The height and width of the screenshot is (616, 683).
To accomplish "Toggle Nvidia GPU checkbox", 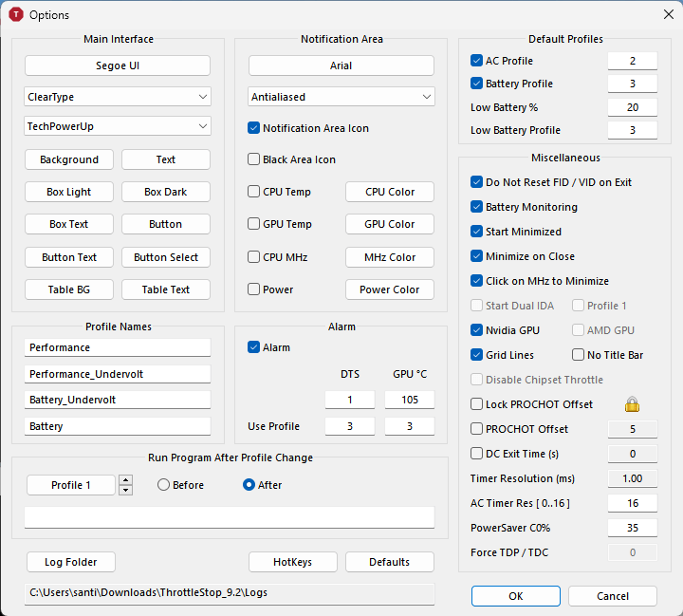I will click(x=476, y=330).
